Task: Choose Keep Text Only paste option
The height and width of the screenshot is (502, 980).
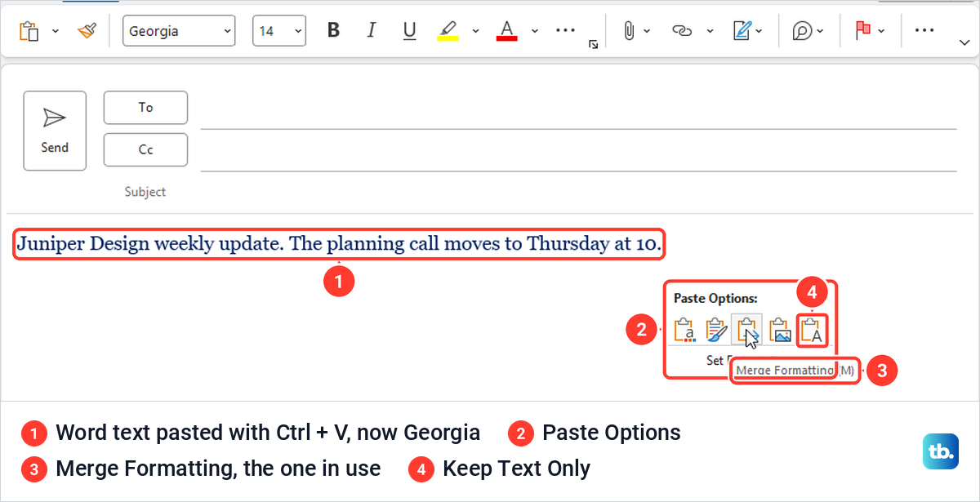Action: pos(813,330)
